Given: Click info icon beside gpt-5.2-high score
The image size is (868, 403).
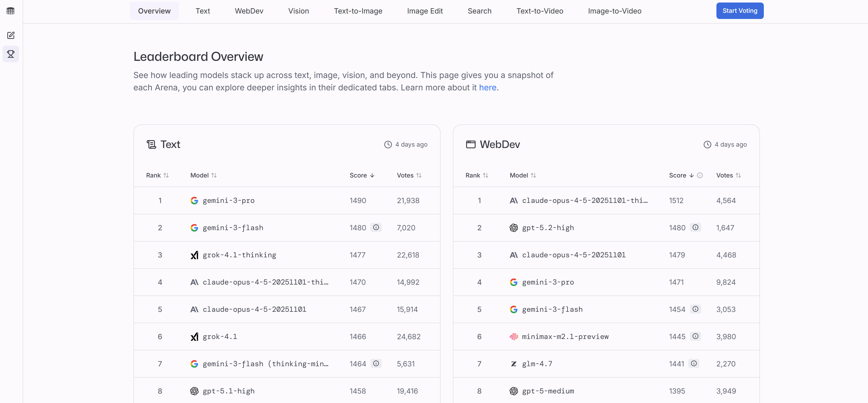Looking at the screenshot, I should (x=695, y=227).
